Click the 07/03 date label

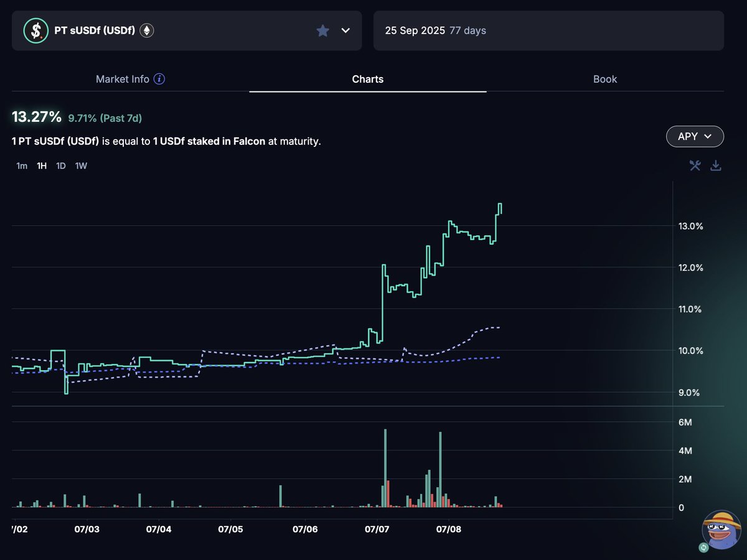pyautogui.click(x=87, y=529)
